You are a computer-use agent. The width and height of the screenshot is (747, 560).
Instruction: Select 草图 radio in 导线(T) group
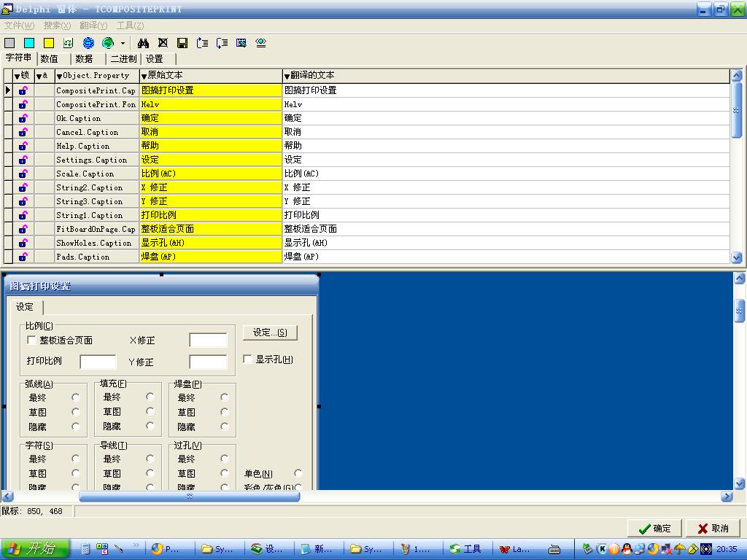click(150, 473)
